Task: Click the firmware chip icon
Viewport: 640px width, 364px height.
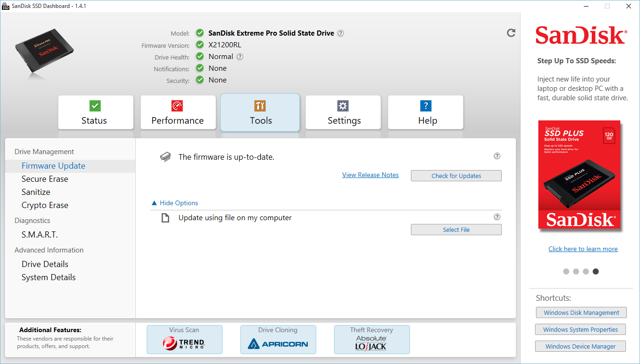Action: [165, 157]
